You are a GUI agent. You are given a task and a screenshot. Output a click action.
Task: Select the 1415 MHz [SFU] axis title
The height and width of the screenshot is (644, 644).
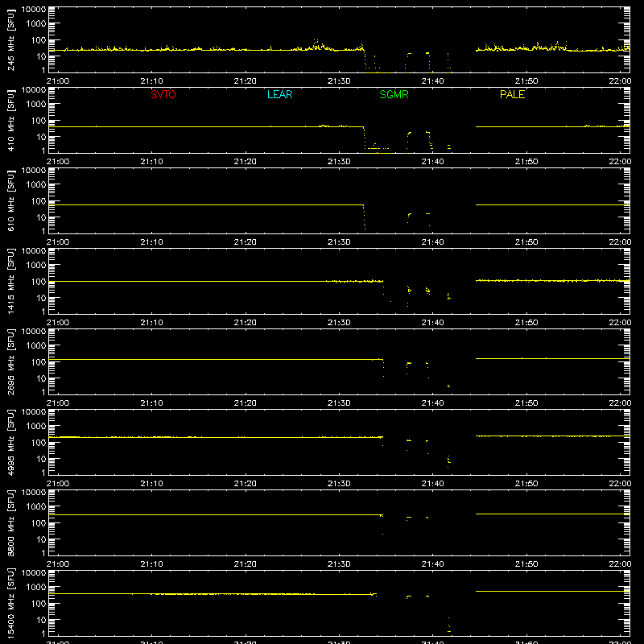click(x=11, y=281)
